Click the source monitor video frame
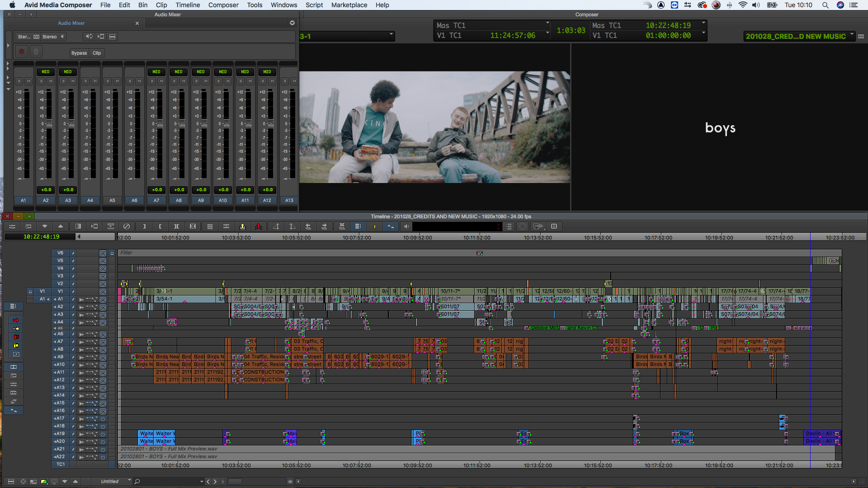This screenshot has width=868, height=488. [434, 127]
